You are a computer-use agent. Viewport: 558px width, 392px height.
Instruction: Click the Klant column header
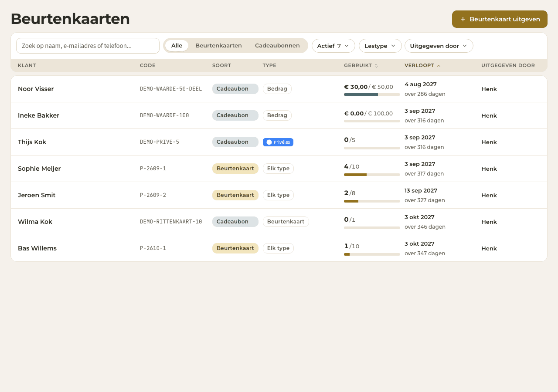coord(27,65)
